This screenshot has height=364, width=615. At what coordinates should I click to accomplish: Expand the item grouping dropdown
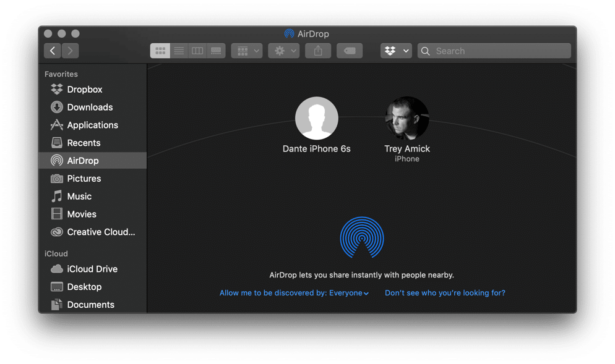click(x=246, y=51)
